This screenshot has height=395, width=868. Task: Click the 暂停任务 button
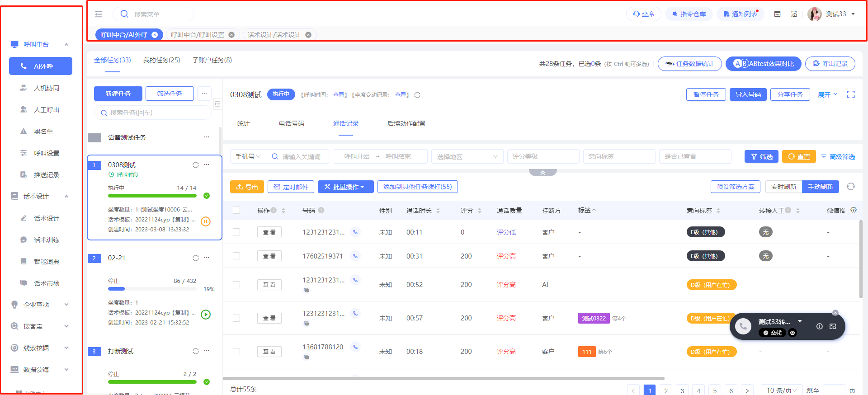point(706,94)
